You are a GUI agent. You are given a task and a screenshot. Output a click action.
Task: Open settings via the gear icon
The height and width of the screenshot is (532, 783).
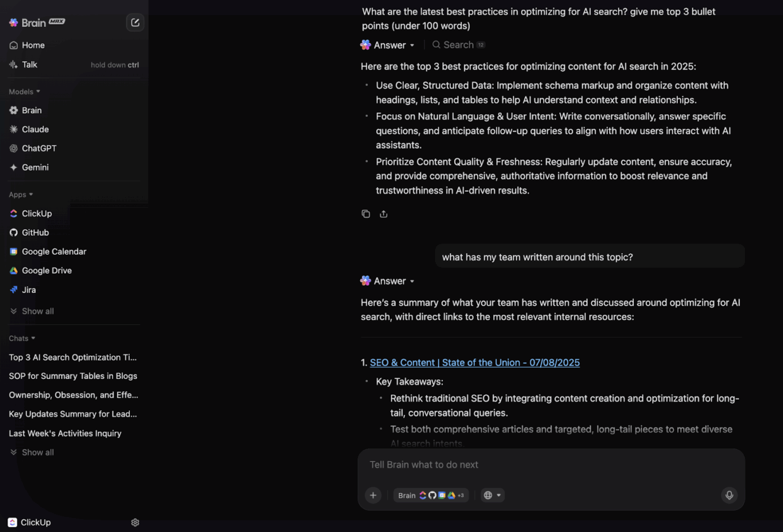pos(135,522)
